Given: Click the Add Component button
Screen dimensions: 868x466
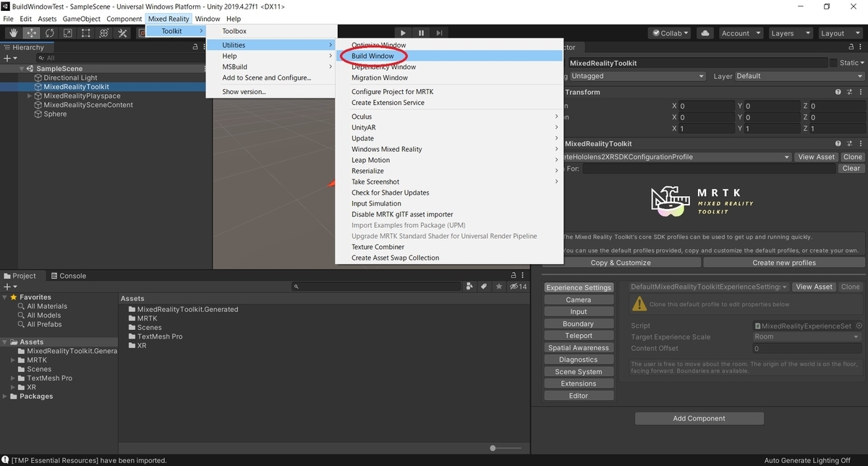Looking at the screenshot, I should pos(699,418).
